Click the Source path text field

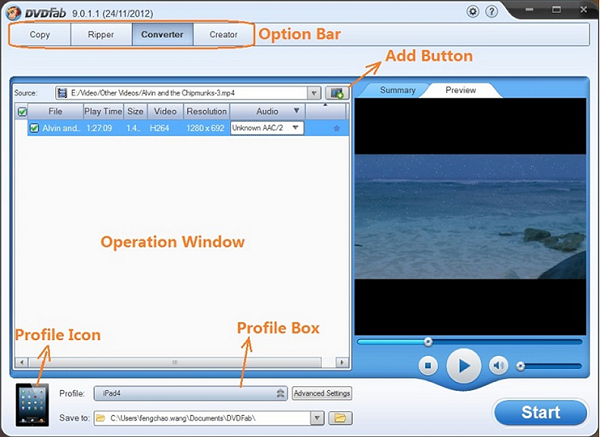181,93
